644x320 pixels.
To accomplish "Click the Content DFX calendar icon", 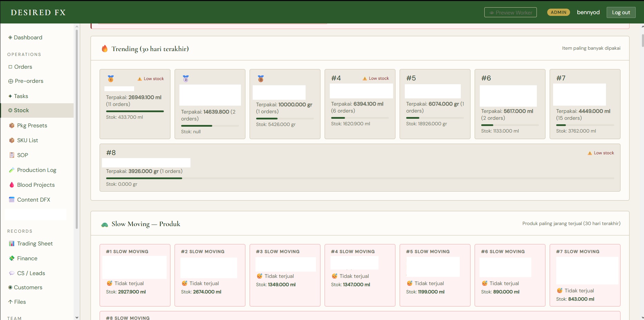I will [x=12, y=200].
